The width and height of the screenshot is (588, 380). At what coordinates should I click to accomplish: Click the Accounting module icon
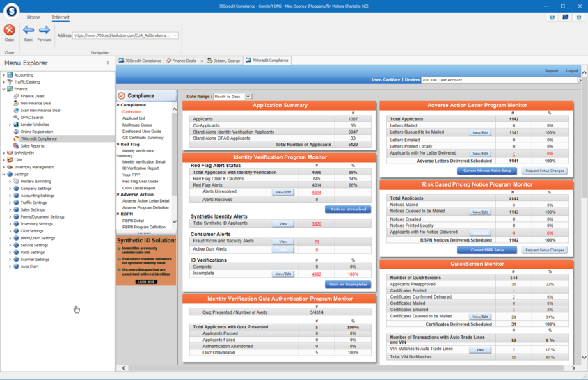(10, 75)
